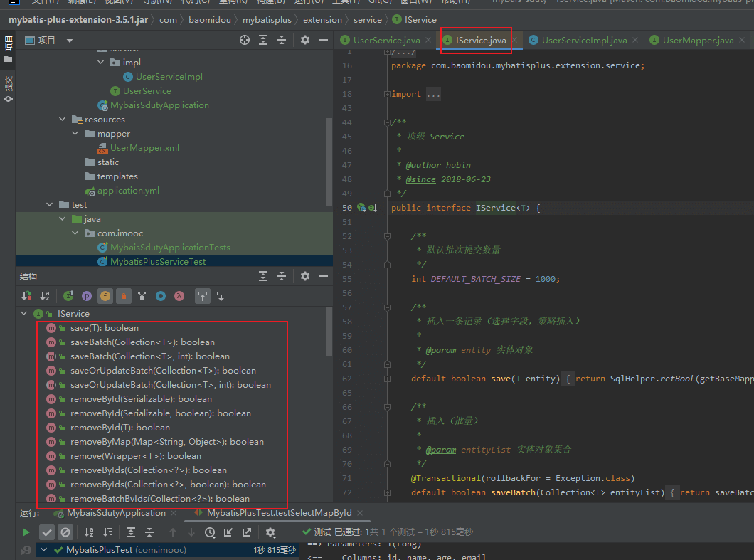This screenshot has height=560, width=754.
Task: Collapse the test java folder
Action: [62, 218]
